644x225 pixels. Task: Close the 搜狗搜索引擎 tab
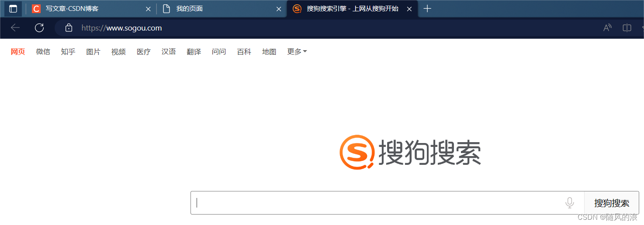click(x=409, y=9)
